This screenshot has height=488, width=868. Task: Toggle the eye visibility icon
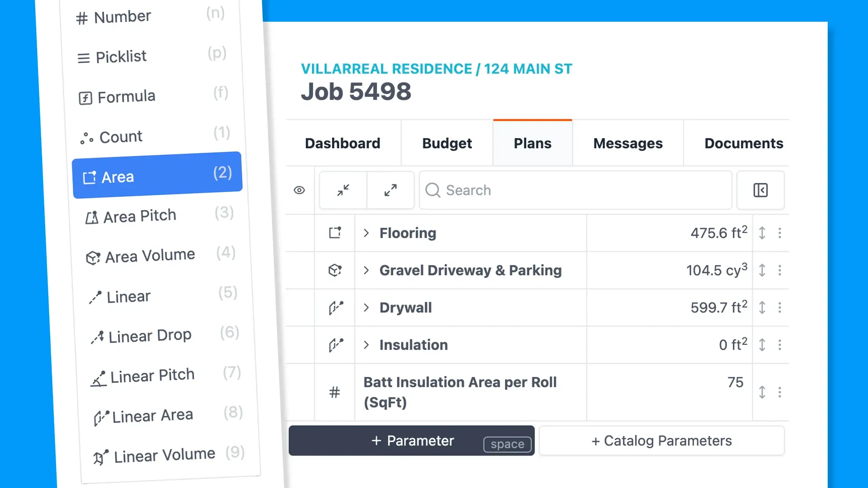[299, 190]
